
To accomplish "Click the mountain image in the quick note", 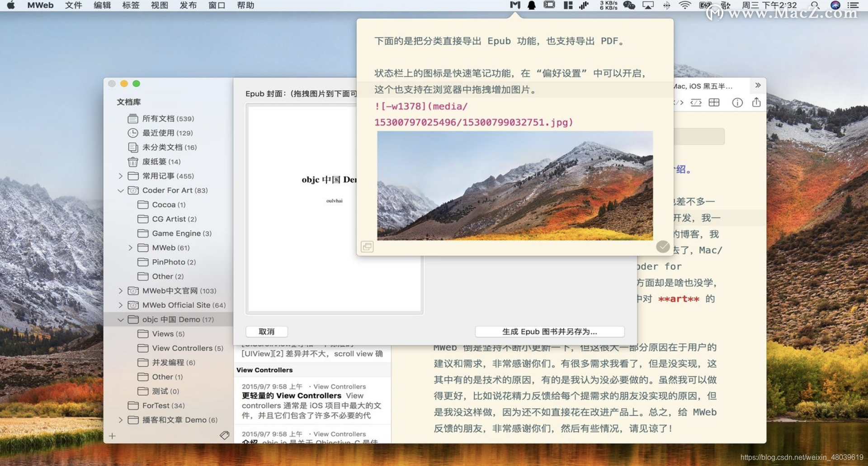I will (515, 185).
